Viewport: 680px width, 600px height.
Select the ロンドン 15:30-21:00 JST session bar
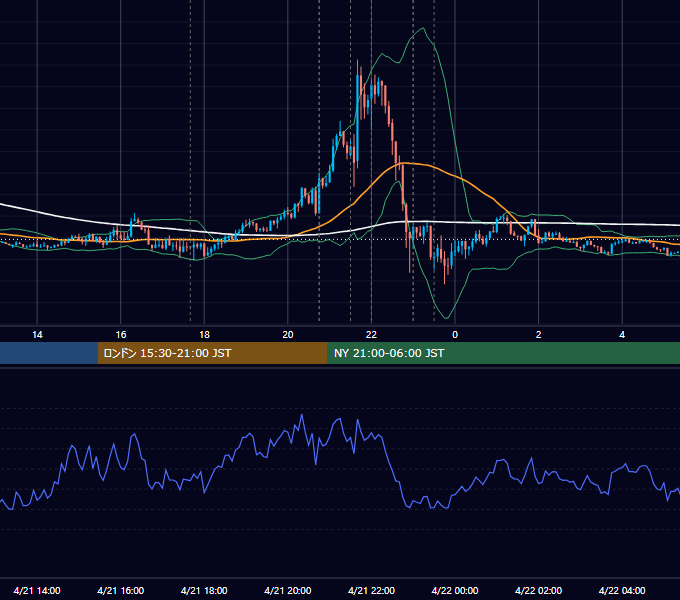pos(212,353)
